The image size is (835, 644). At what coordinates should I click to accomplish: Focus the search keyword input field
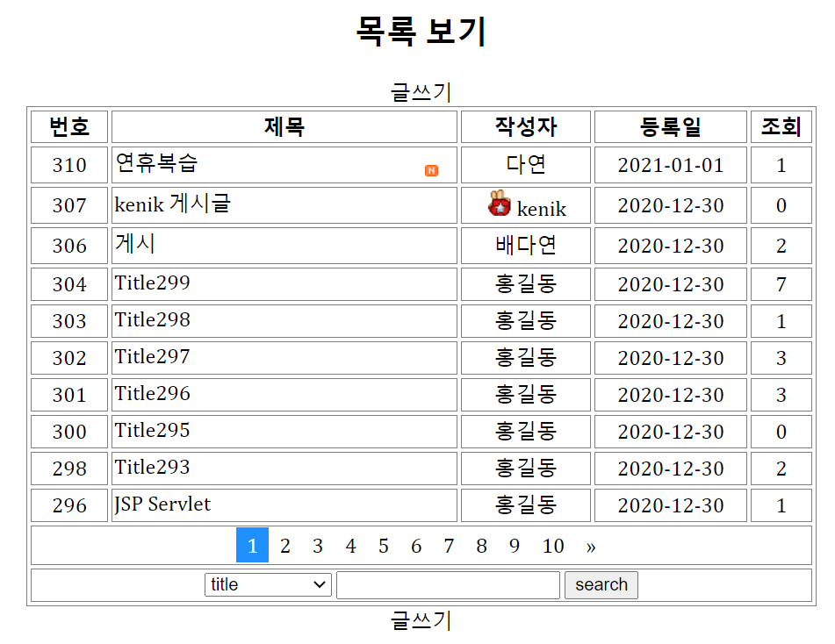click(448, 585)
